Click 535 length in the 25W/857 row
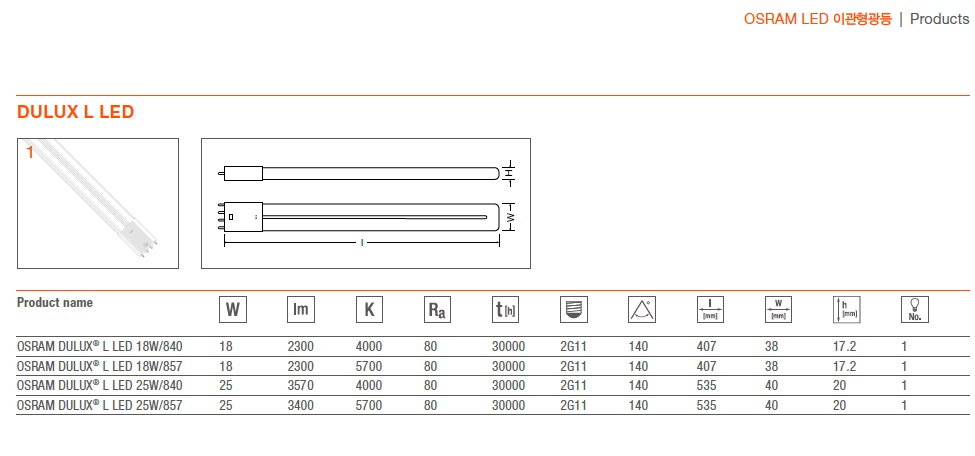Screen dimensions: 975x456 tap(706, 406)
